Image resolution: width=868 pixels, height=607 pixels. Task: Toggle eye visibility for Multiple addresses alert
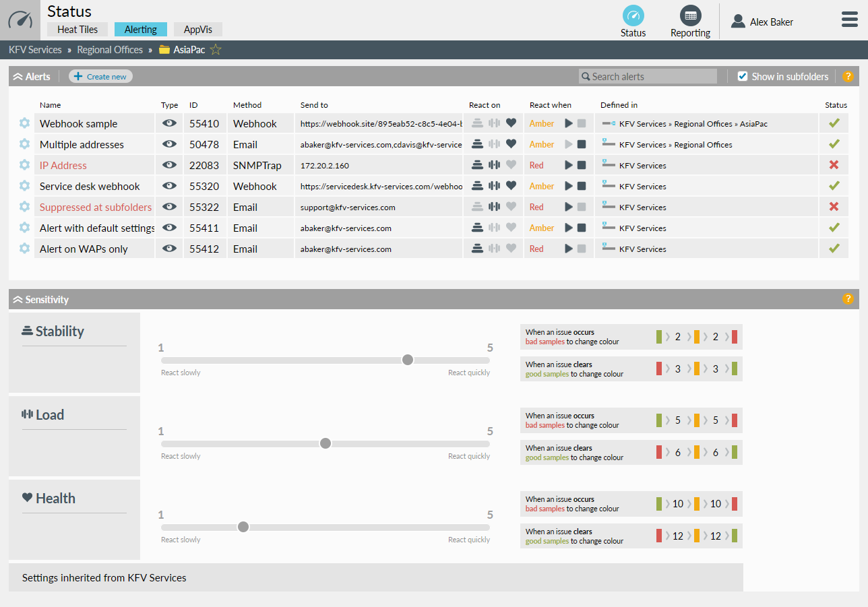tap(170, 144)
